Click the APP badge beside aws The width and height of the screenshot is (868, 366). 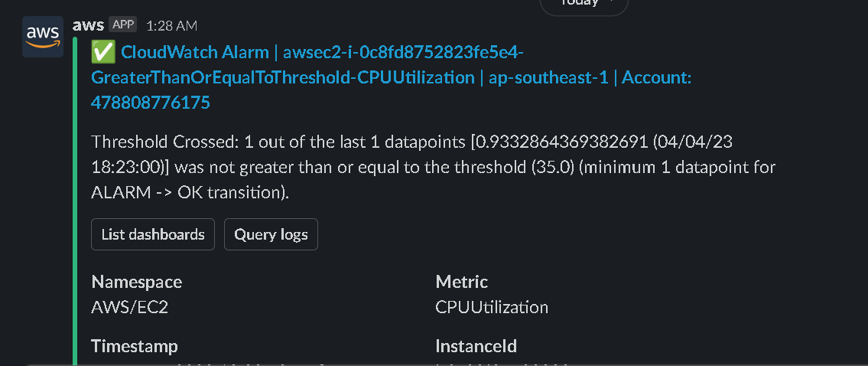123,25
